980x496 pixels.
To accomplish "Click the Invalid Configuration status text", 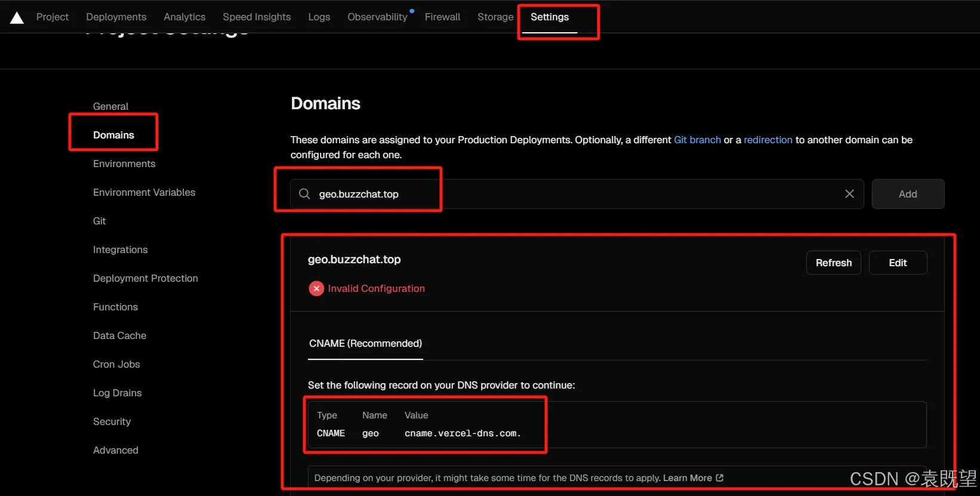I will 377,288.
